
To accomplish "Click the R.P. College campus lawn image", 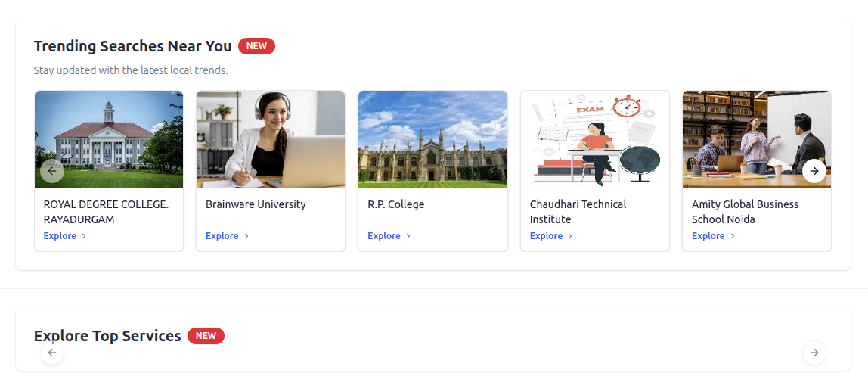I will point(432,139).
